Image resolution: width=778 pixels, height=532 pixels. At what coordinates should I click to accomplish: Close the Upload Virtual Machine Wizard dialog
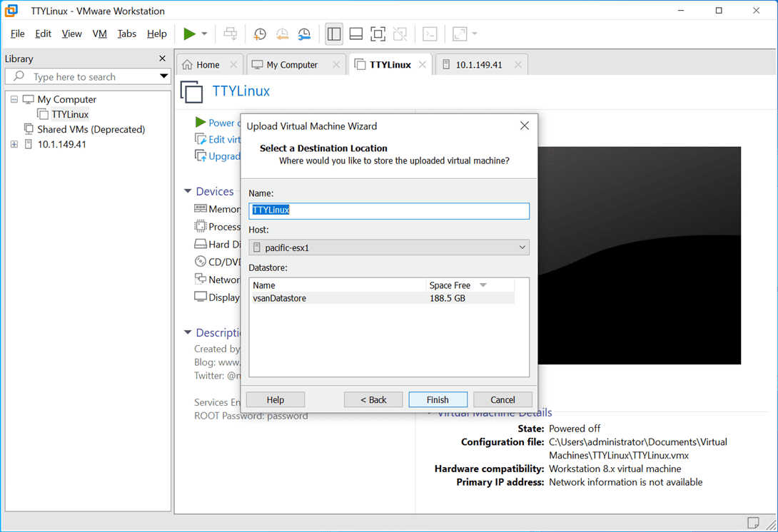[x=525, y=126]
